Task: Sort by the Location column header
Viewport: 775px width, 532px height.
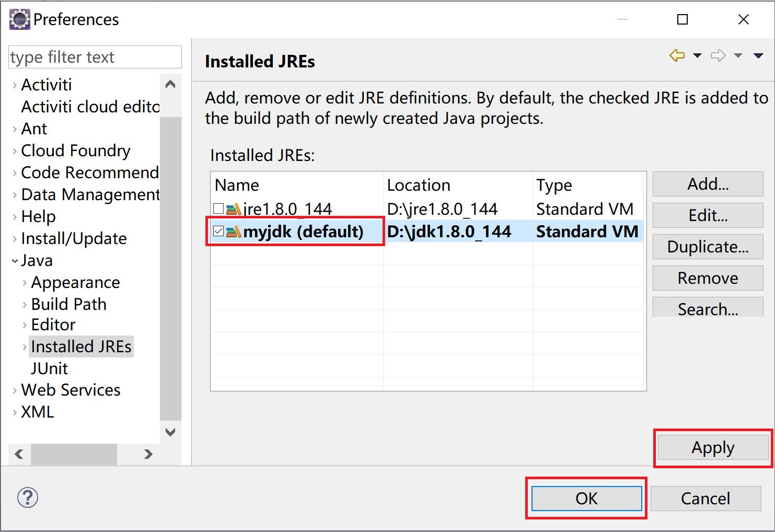Action: (x=458, y=185)
